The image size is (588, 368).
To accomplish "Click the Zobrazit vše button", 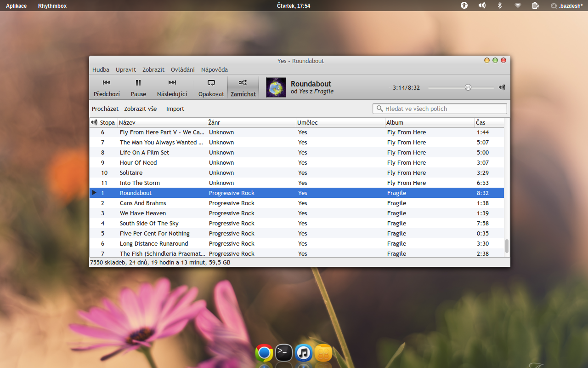I will coord(141,109).
